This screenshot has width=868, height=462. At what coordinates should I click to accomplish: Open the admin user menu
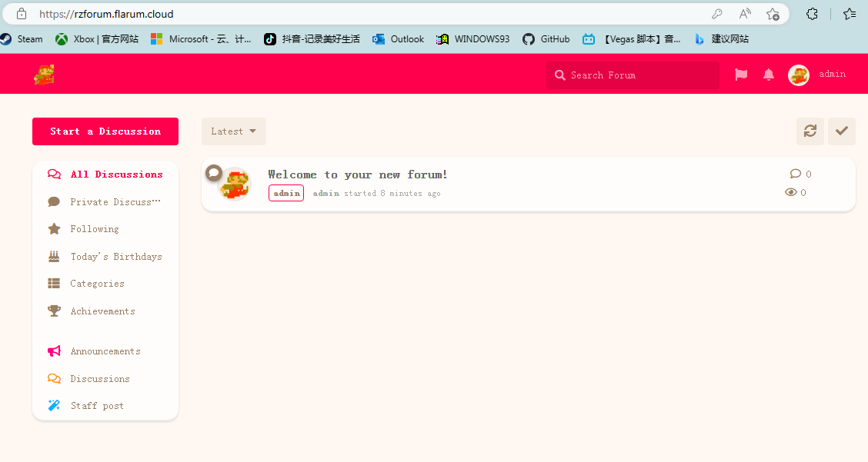[817, 75]
